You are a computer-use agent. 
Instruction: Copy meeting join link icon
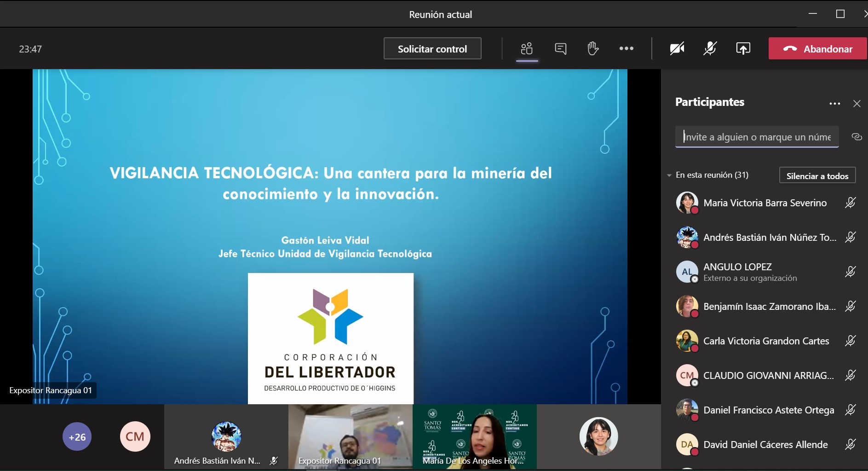coord(856,137)
